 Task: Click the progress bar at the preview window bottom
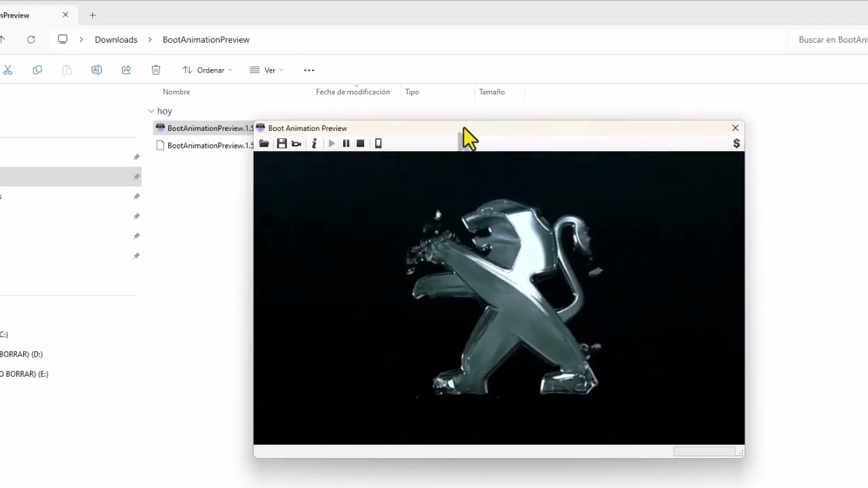[x=704, y=451]
